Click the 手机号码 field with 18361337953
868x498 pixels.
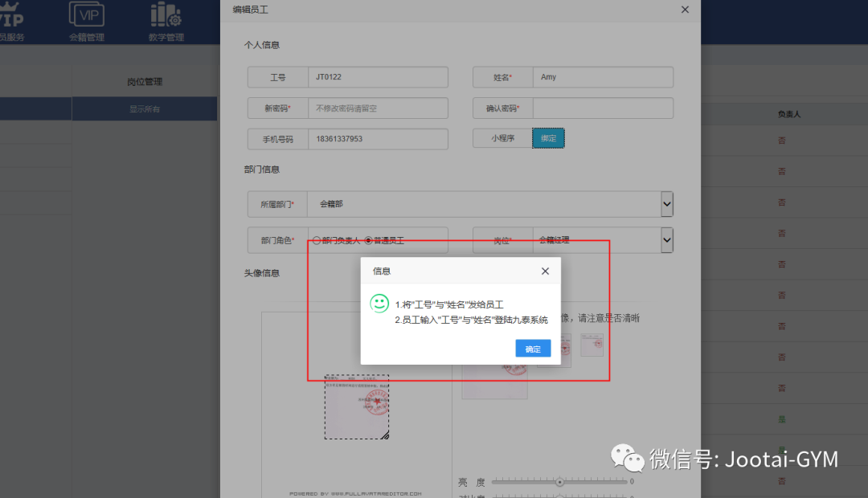(378, 139)
